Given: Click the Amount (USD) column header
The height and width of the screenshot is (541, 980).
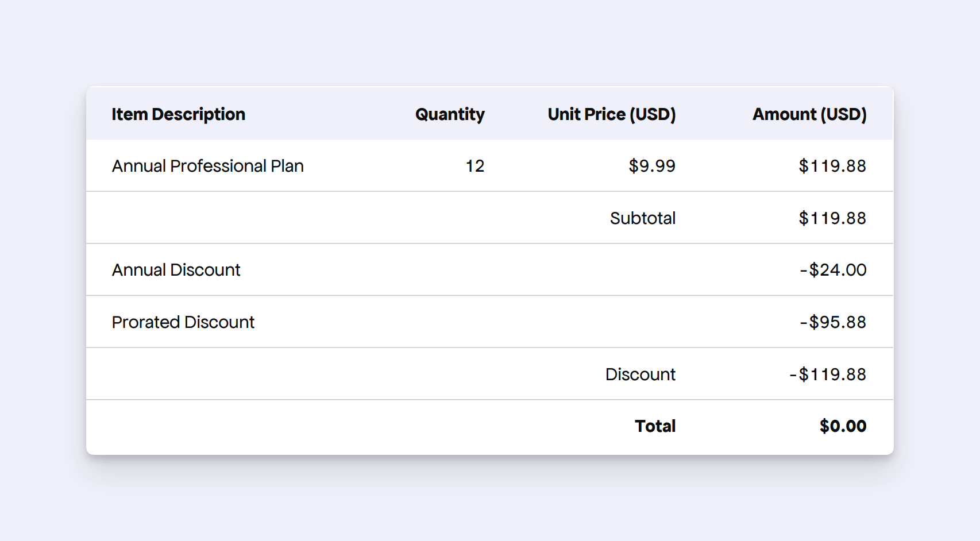Looking at the screenshot, I should [809, 114].
